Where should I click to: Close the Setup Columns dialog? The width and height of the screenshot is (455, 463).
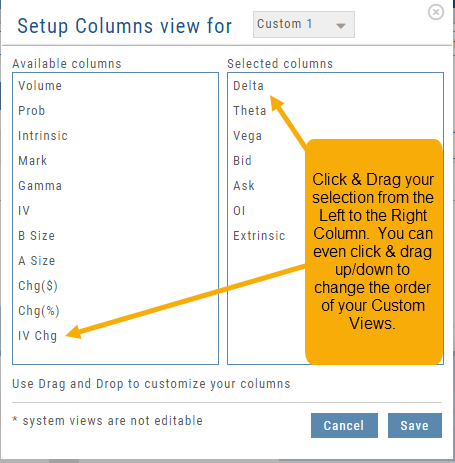[436, 12]
